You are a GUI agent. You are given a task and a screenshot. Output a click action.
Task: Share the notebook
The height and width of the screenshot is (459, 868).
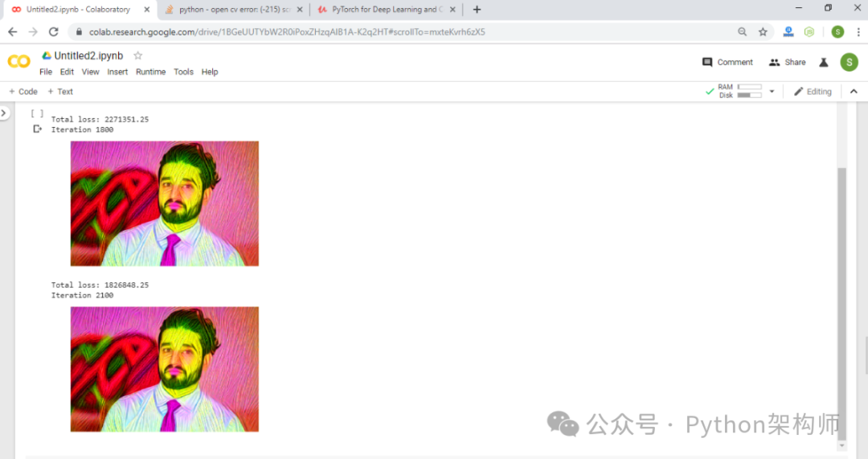(787, 62)
